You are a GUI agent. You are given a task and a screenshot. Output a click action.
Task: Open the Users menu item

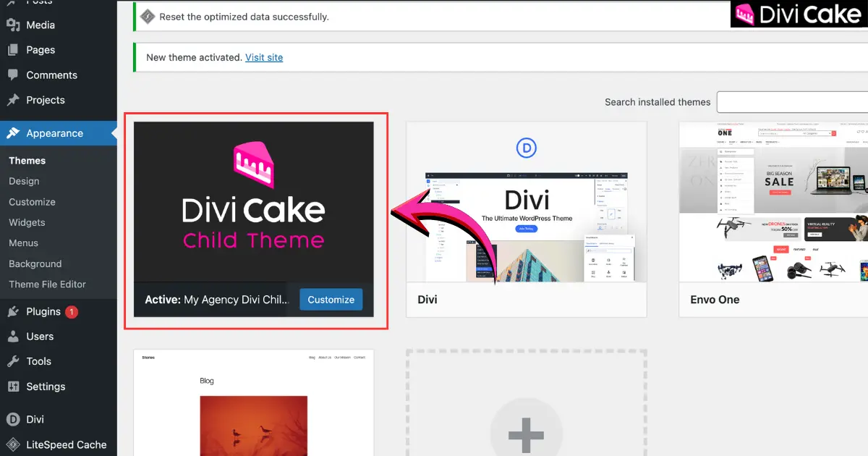point(40,337)
